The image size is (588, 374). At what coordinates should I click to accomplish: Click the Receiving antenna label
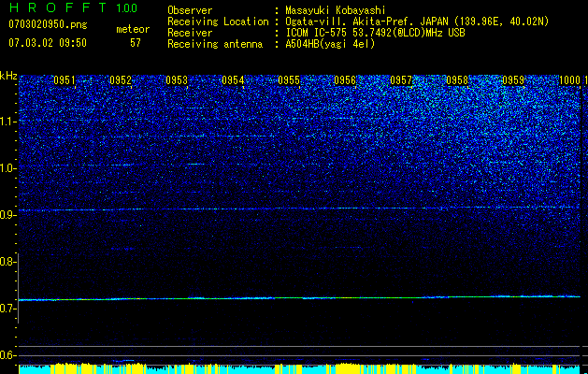coord(215,44)
